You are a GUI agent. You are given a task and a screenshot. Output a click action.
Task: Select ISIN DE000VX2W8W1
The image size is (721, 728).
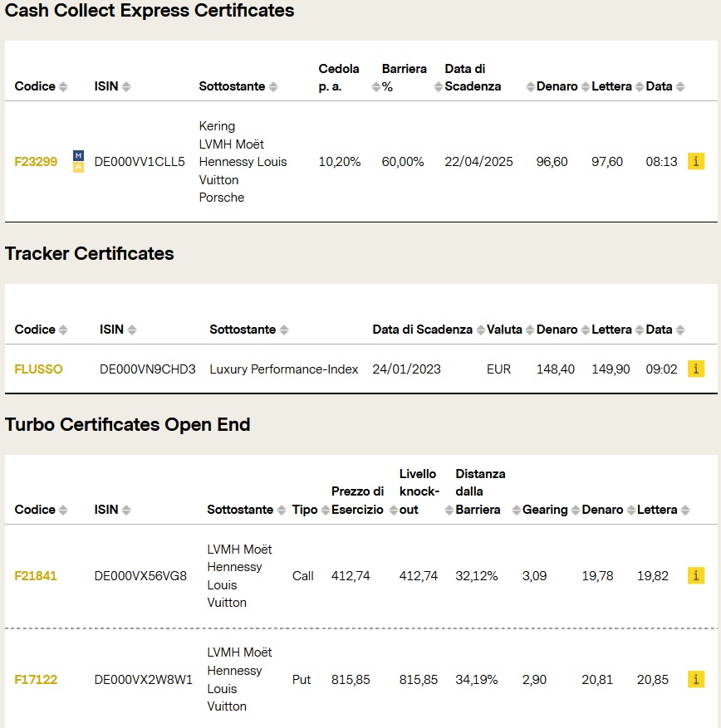pos(143,680)
